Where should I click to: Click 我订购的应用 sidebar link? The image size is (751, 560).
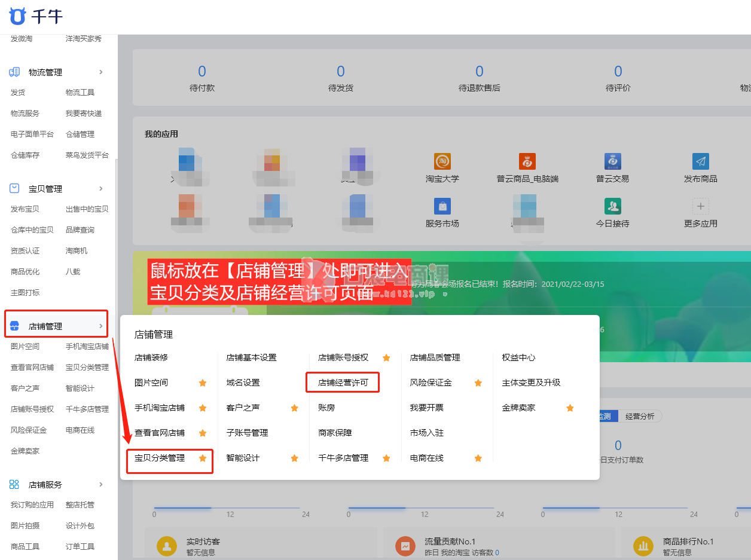(x=32, y=505)
